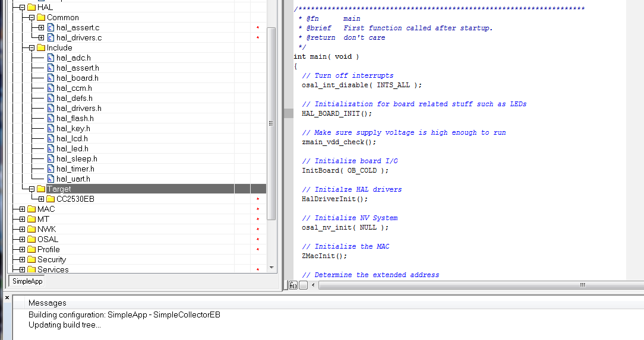Click the hal_key.h header file icon
The height and width of the screenshot is (340, 644).
point(50,128)
